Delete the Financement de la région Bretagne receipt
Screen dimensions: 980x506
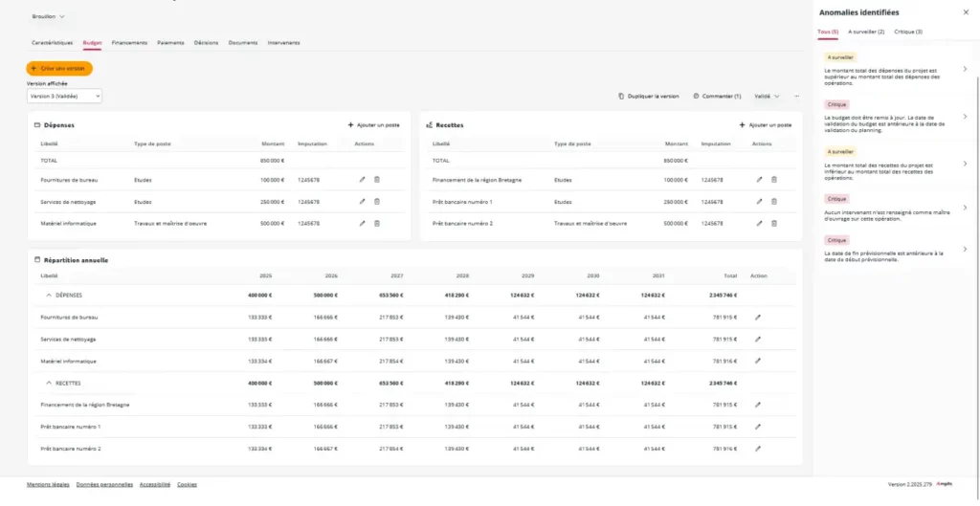(x=773, y=180)
